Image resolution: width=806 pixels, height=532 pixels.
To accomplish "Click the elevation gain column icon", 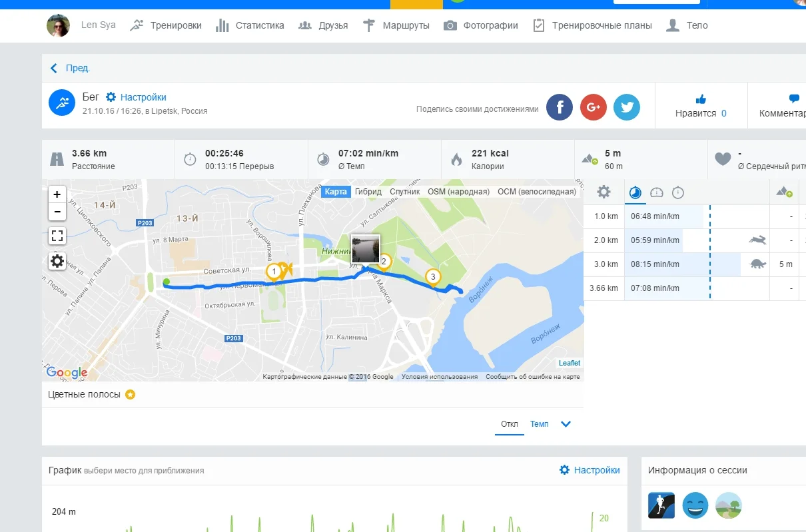I will pos(785,192).
